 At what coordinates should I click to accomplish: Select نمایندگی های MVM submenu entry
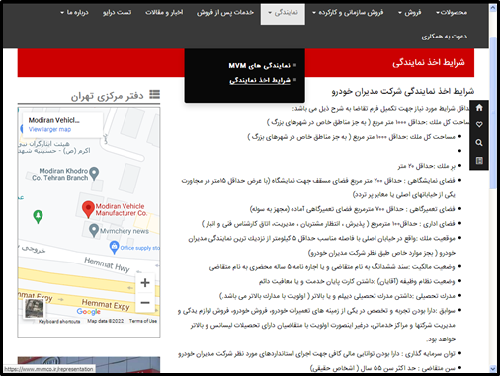[x=259, y=65]
